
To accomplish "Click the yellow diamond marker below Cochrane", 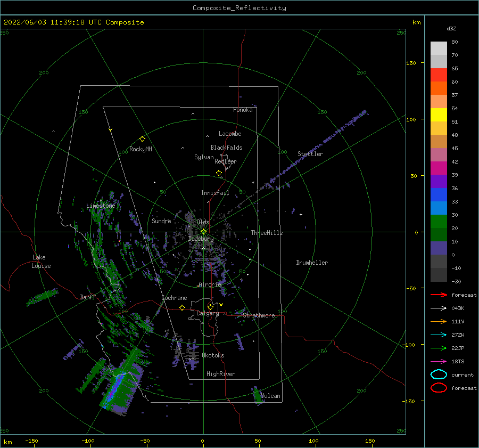I will (182, 308).
